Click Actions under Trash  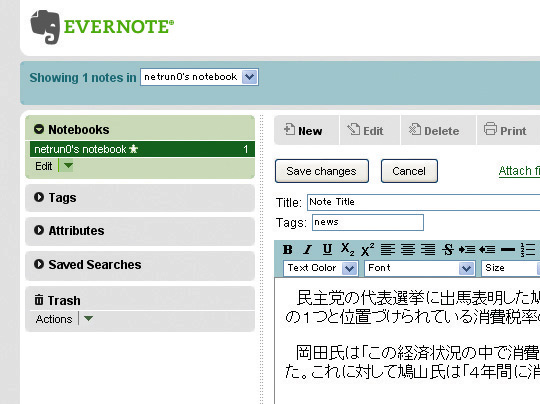click(54, 319)
